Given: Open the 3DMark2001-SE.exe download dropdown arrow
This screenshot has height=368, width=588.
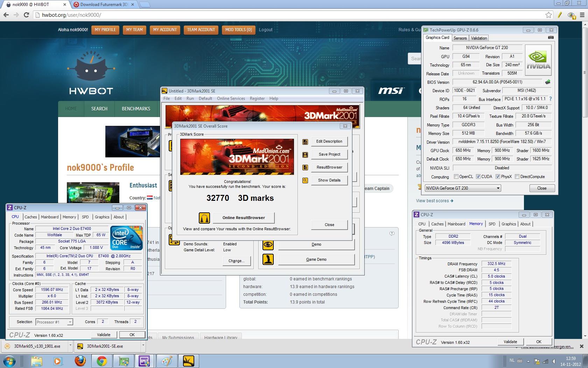Looking at the screenshot, I should click(x=143, y=346).
